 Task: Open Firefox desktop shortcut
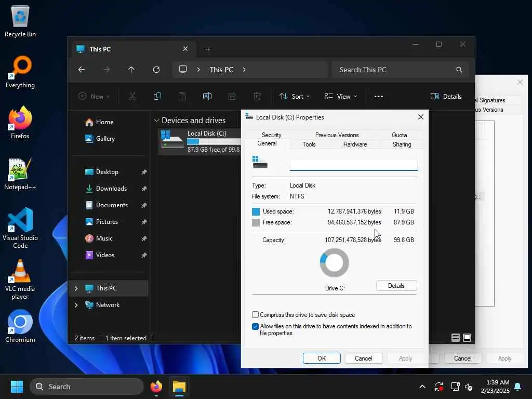point(20,123)
